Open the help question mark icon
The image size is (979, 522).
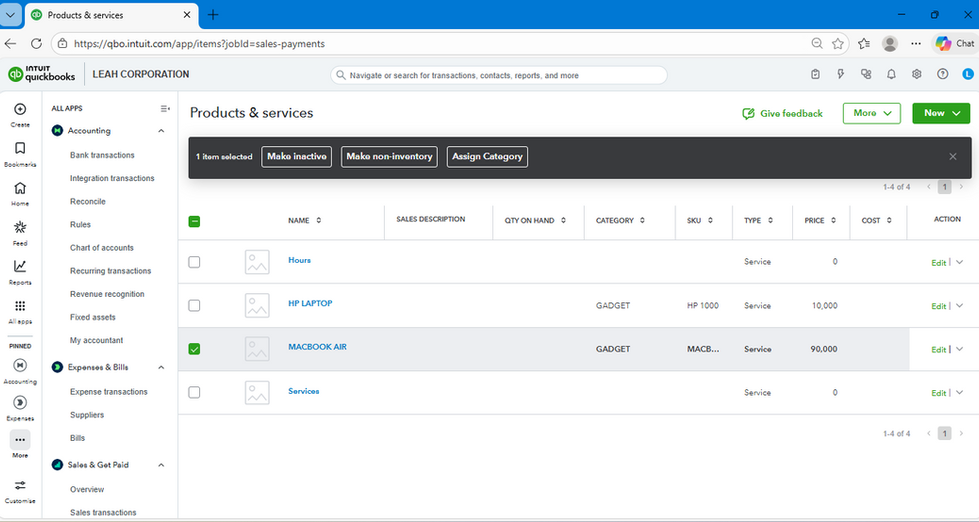pyautogui.click(x=942, y=74)
